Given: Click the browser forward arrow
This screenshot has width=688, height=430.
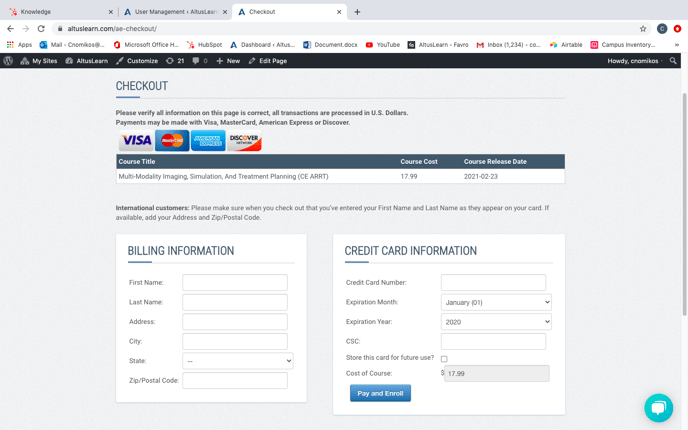Looking at the screenshot, I should click(x=26, y=29).
